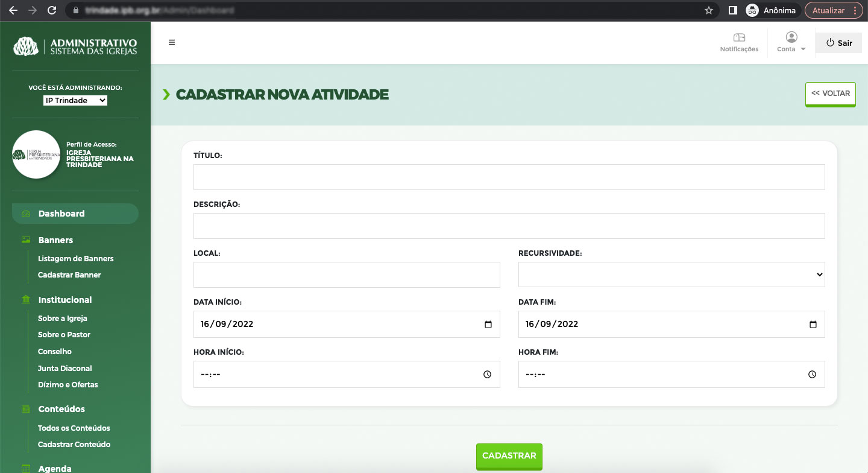Image resolution: width=868 pixels, height=473 pixels.
Task: Click the calendar icon in Data Fim
Action: pyautogui.click(x=813, y=325)
